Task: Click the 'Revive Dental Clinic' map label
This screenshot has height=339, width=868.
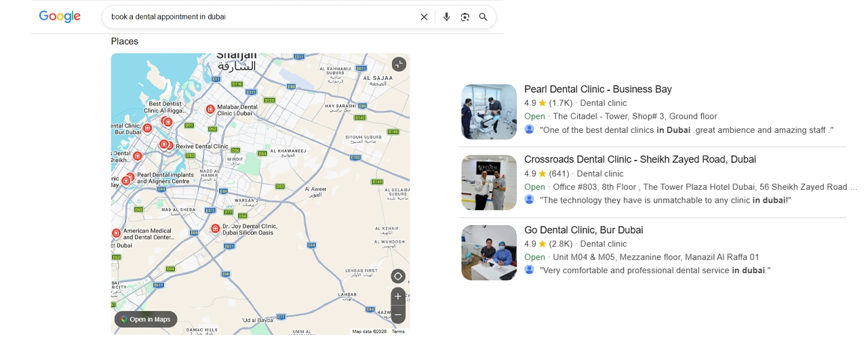Action: click(202, 146)
